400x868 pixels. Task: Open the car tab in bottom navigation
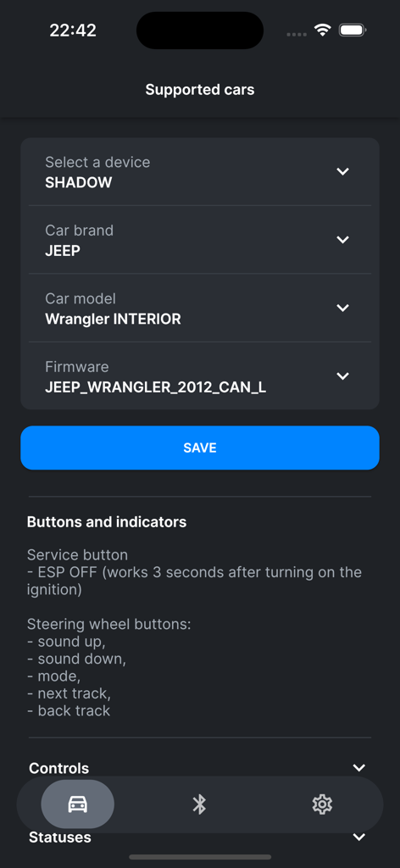coord(77,804)
